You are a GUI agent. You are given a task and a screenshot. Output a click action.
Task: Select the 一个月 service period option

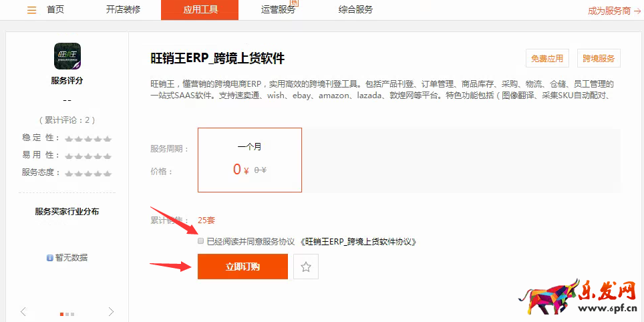(x=249, y=160)
